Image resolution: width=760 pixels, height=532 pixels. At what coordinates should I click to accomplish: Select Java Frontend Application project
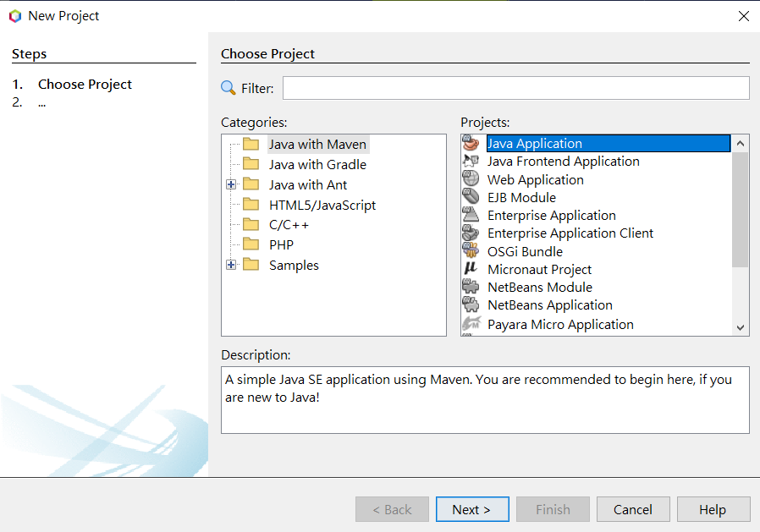click(563, 162)
